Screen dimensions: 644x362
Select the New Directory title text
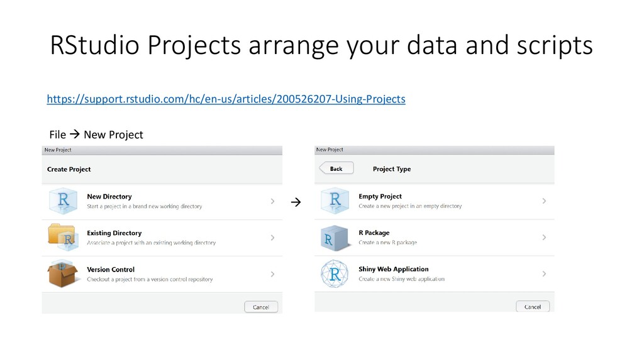pos(109,197)
